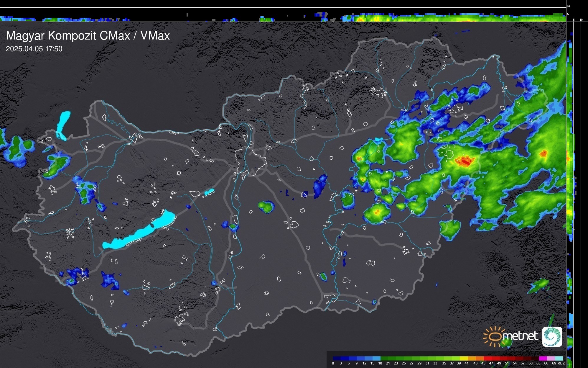Image resolution: width=588 pixels, height=368 pixels.
Task: Click the dBZ unit label in legend
Action: click(561, 363)
